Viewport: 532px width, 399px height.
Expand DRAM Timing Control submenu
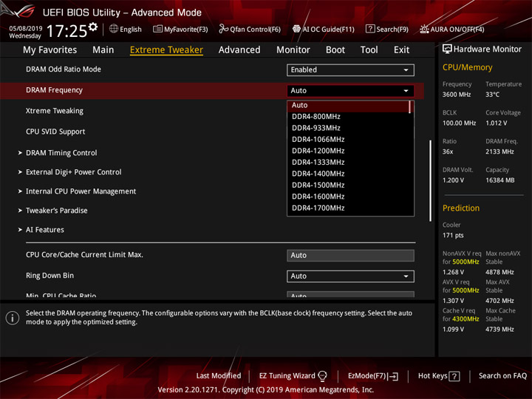tap(61, 153)
